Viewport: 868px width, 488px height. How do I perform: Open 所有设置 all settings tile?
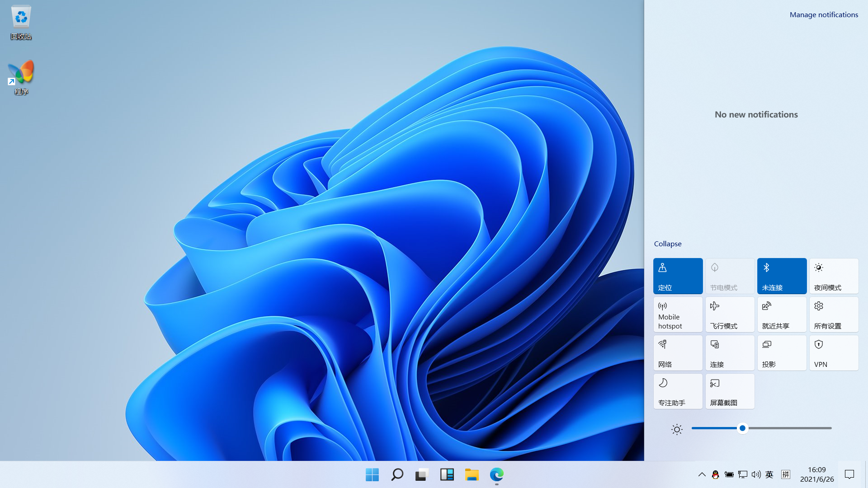click(834, 314)
